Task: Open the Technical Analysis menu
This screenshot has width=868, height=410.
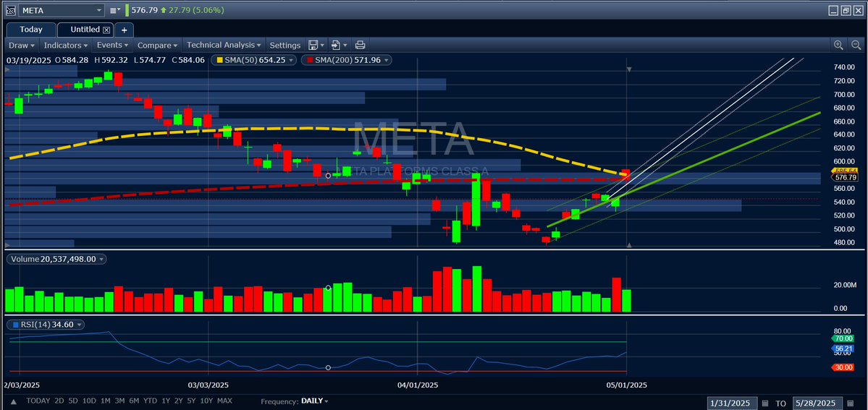Action: click(224, 46)
